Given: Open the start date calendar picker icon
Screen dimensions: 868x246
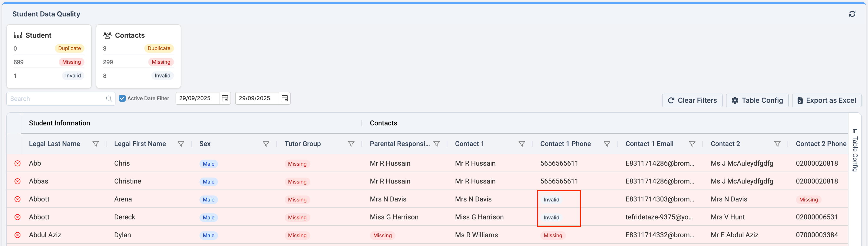Looking at the screenshot, I should click(x=225, y=98).
